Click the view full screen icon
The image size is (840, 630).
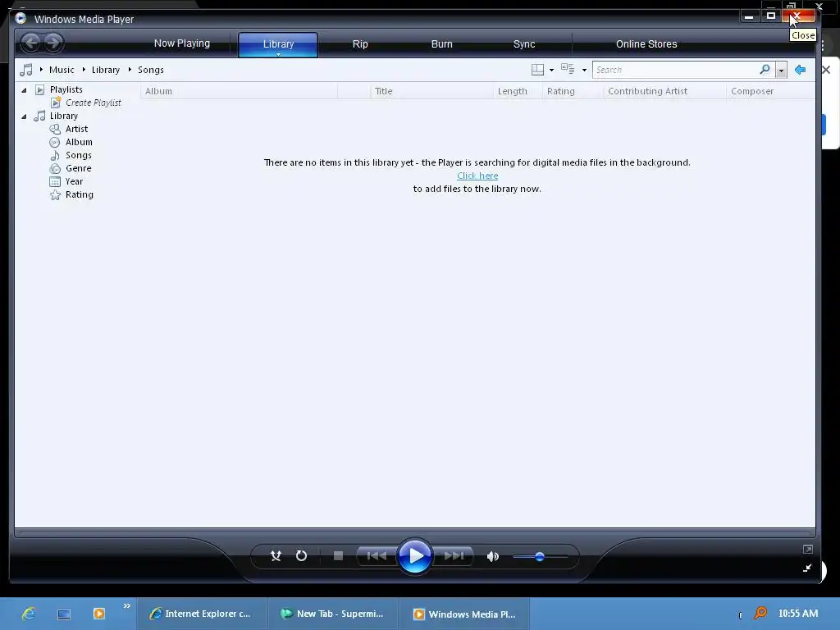pos(807,549)
